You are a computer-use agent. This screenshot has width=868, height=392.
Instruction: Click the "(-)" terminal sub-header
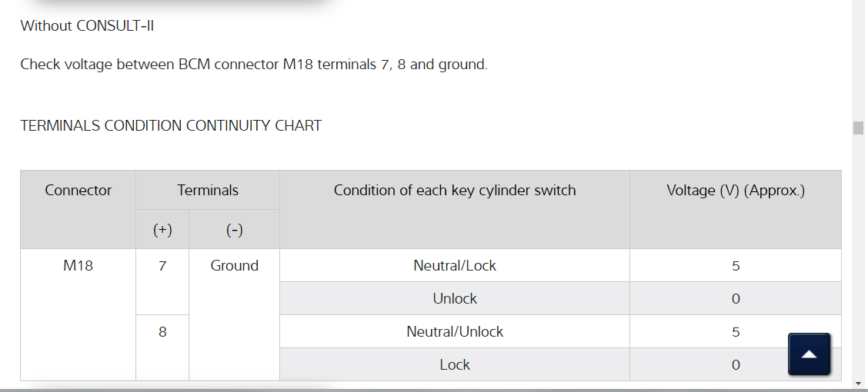click(x=234, y=230)
